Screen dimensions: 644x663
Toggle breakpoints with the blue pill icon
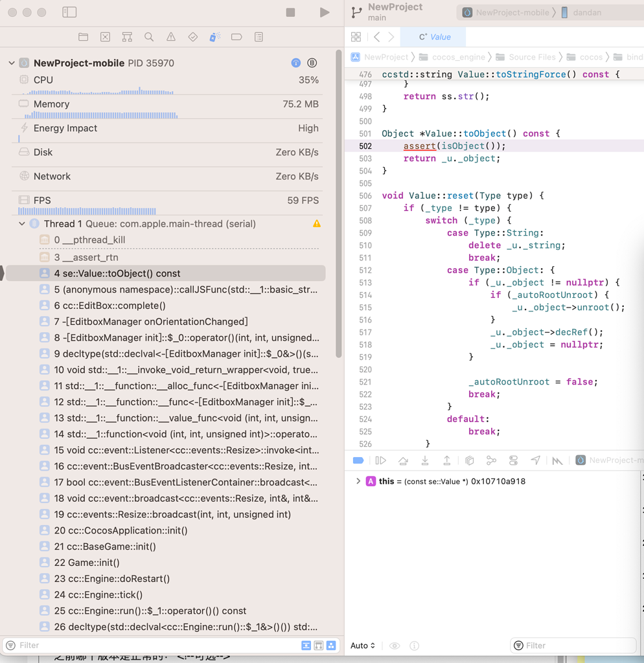coord(358,460)
